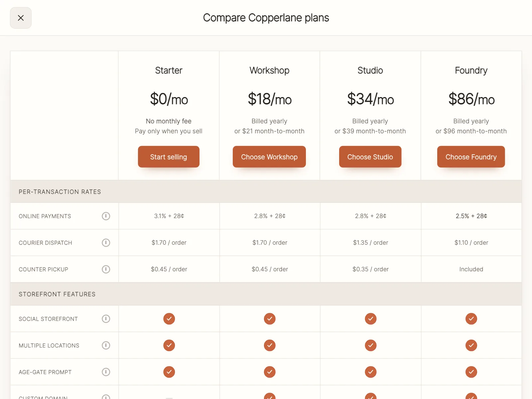Click the $18/mo Workshop price
The image size is (532, 399).
coord(270,99)
